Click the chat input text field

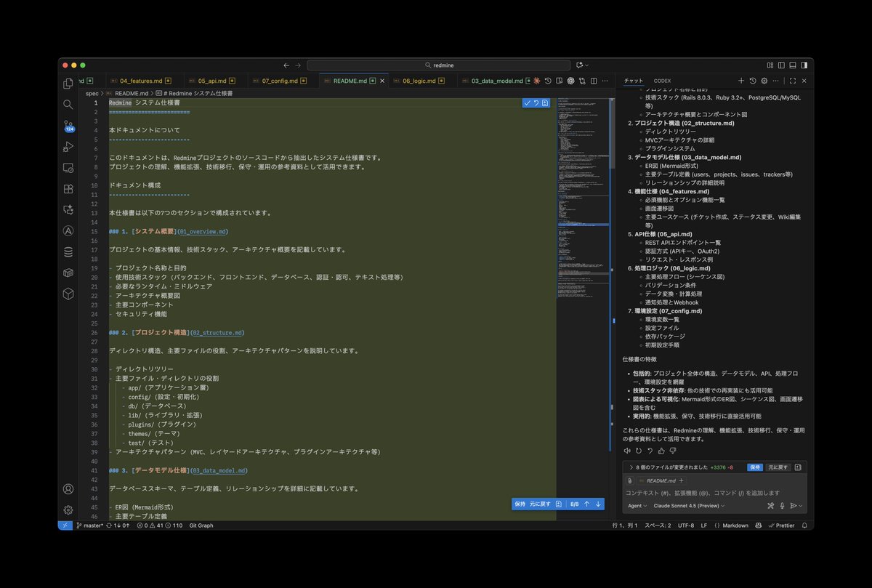[715, 493]
